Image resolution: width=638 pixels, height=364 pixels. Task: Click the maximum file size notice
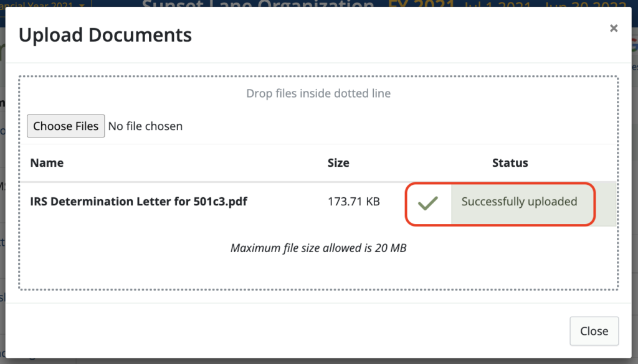click(318, 248)
